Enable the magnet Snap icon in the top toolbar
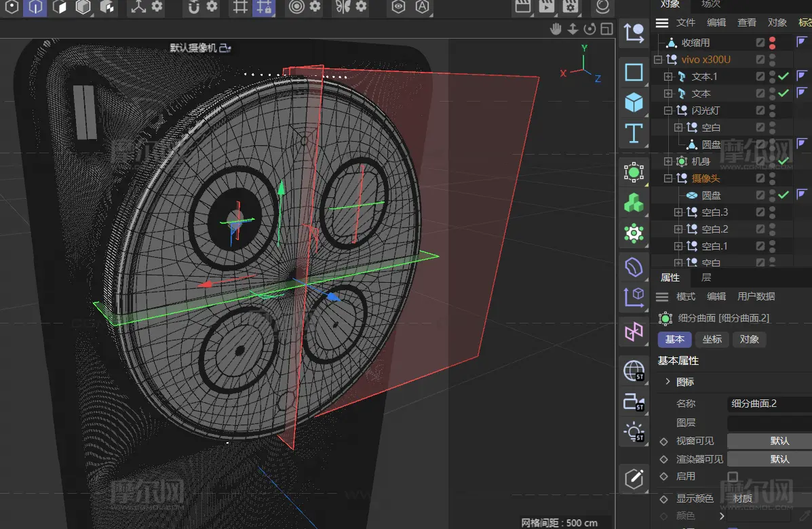 [193, 7]
